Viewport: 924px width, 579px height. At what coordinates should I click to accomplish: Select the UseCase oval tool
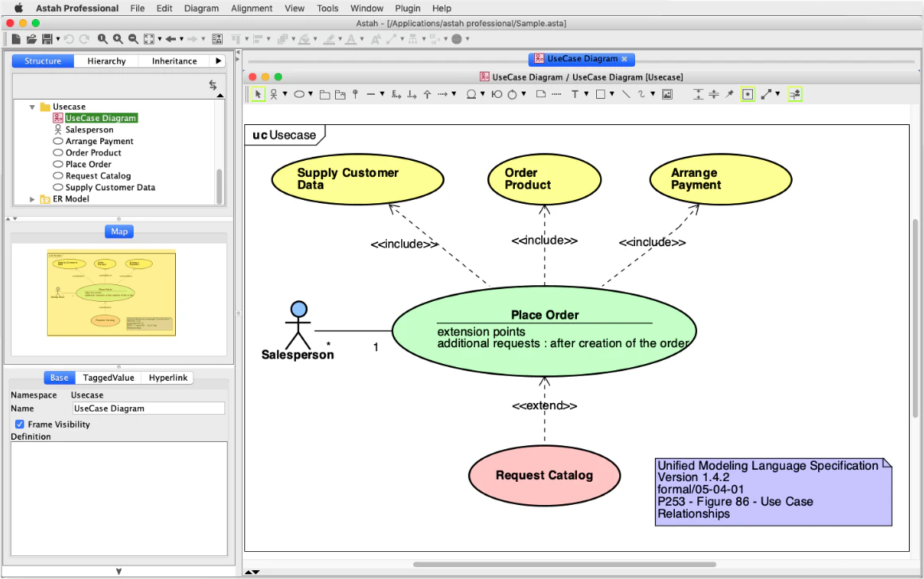(300, 94)
